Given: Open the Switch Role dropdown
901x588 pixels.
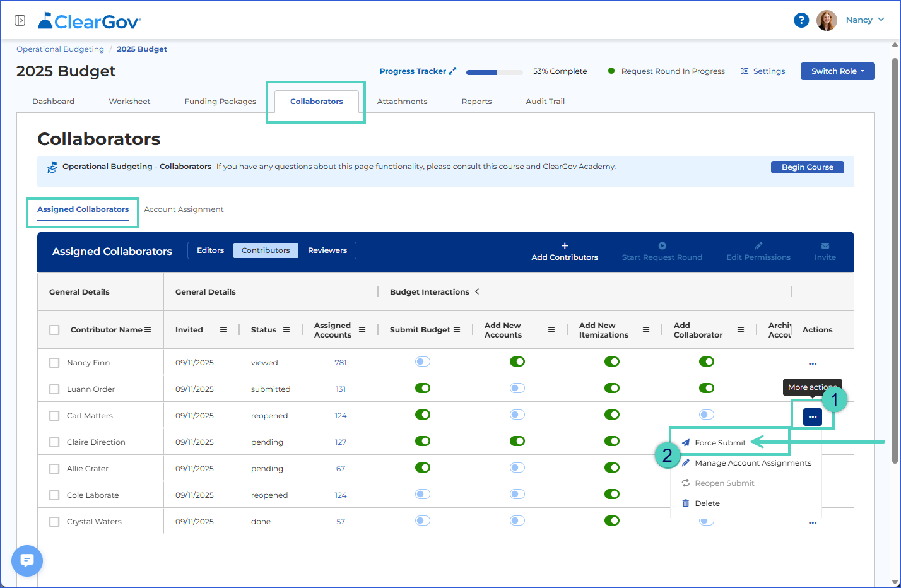Looking at the screenshot, I should click(838, 71).
